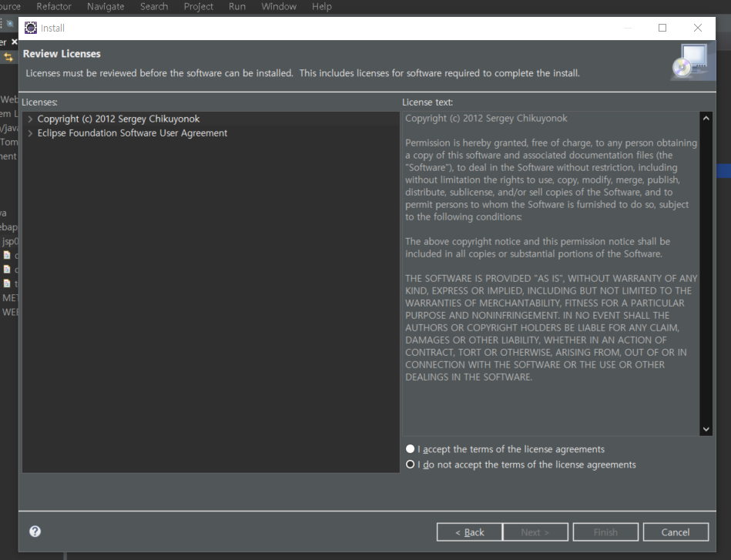Click license text scrollbar down arrow
The width and height of the screenshot is (731, 560).
[706, 429]
